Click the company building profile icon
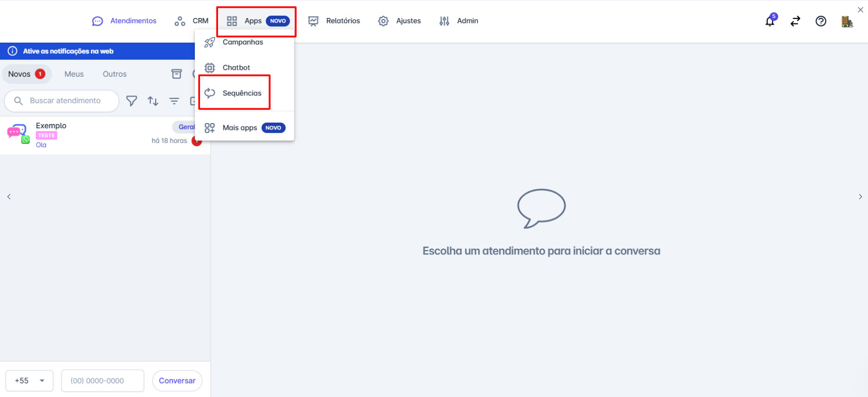This screenshot has height=397, width=868. point(847,22)
